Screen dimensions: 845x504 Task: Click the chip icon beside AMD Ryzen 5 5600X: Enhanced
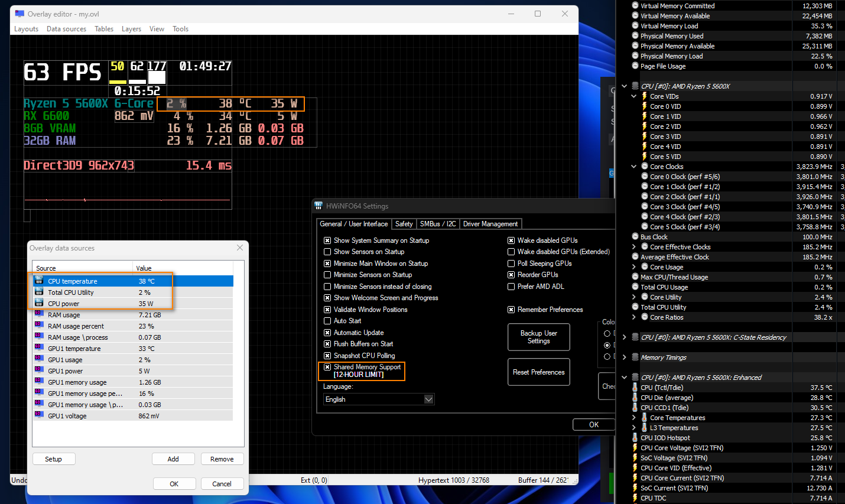coord(635,378)
